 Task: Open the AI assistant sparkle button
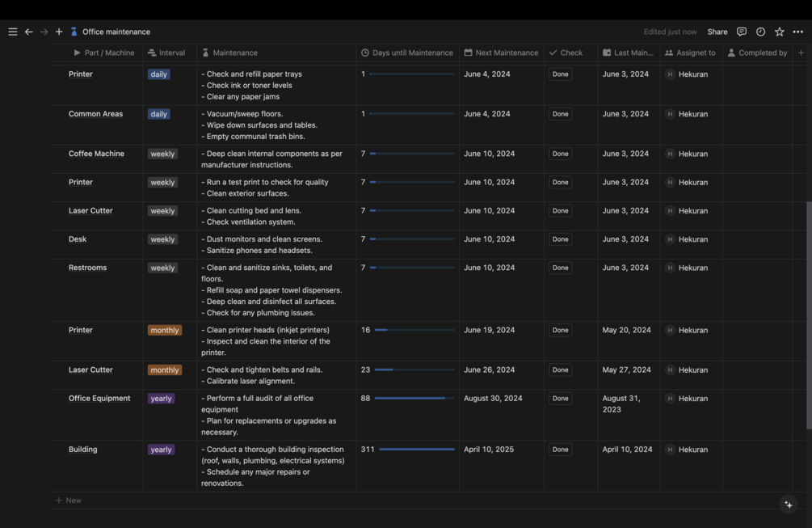click(789, 505)
